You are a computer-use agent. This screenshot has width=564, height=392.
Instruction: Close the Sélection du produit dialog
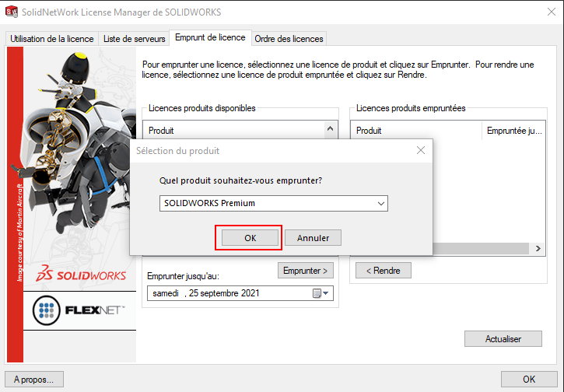pos(421,150)
